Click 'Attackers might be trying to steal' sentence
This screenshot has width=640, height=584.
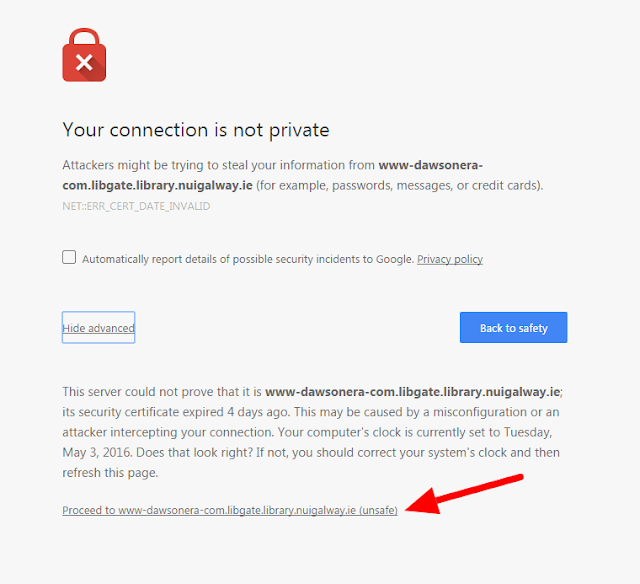180,165
